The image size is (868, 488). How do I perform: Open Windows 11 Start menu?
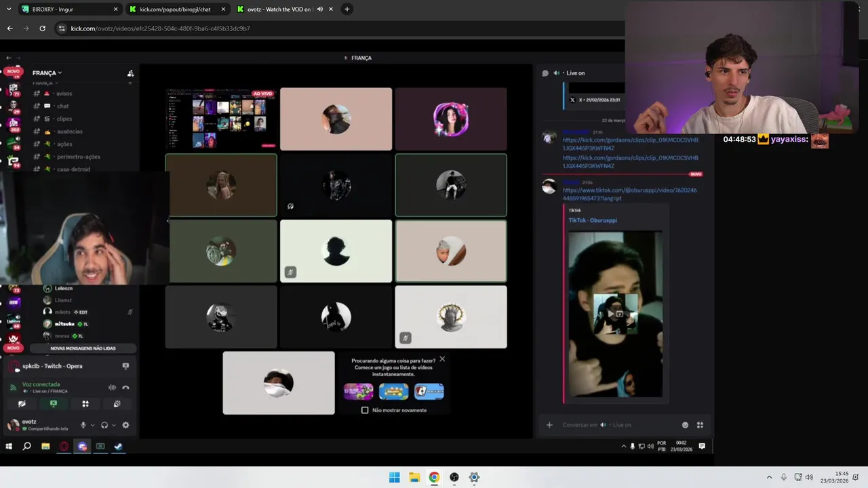[394, 477]
